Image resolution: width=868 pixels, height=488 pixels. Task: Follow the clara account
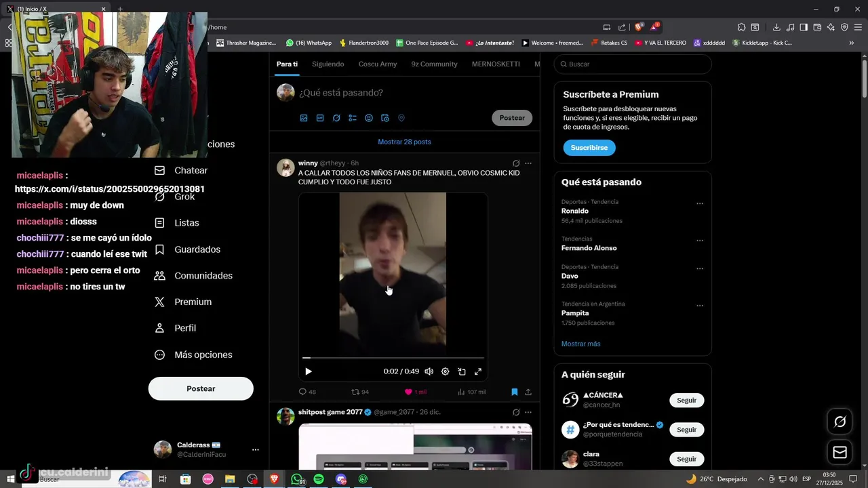tap(686, 459)
